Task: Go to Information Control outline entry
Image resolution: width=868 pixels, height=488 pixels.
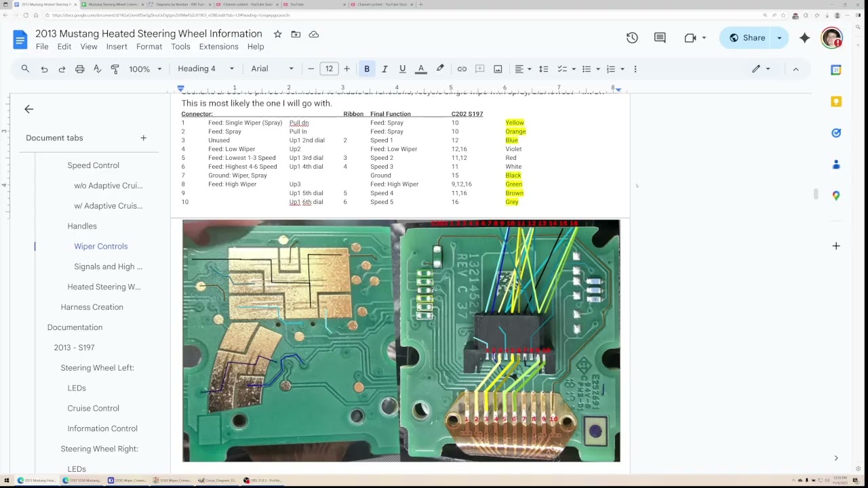Action: click(102, 428)
